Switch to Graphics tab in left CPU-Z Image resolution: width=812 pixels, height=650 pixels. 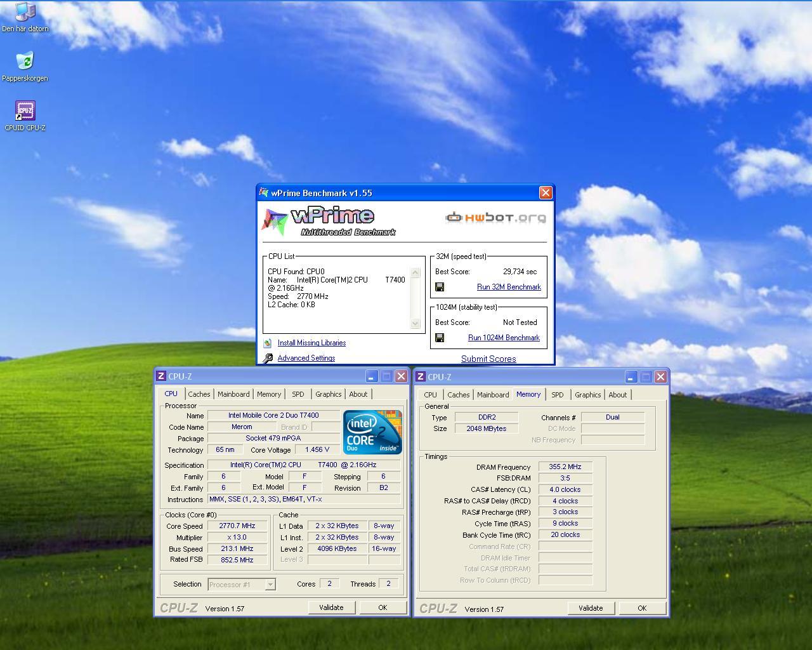(329, 394)
